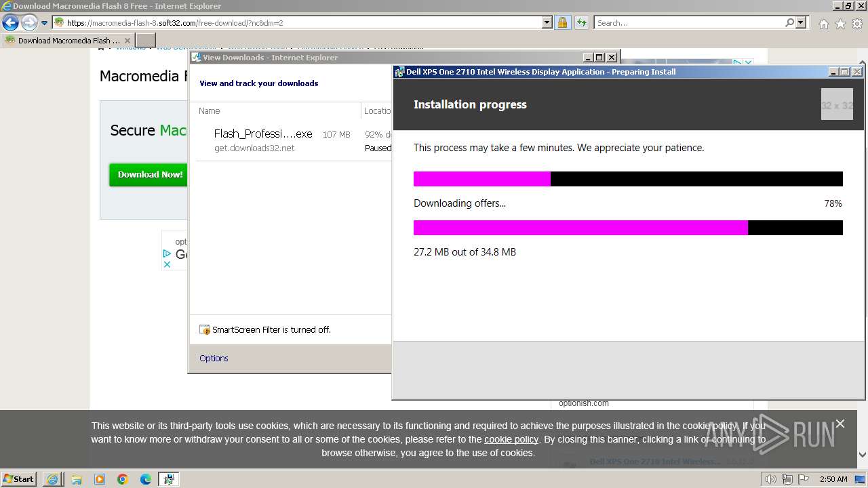
Task: Click the 107 MB file size text
Action: point(336,135)
